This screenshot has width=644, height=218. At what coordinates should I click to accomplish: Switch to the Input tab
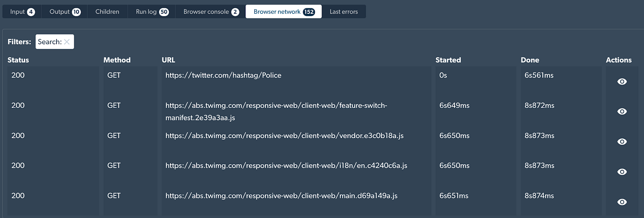click(22, 12)
